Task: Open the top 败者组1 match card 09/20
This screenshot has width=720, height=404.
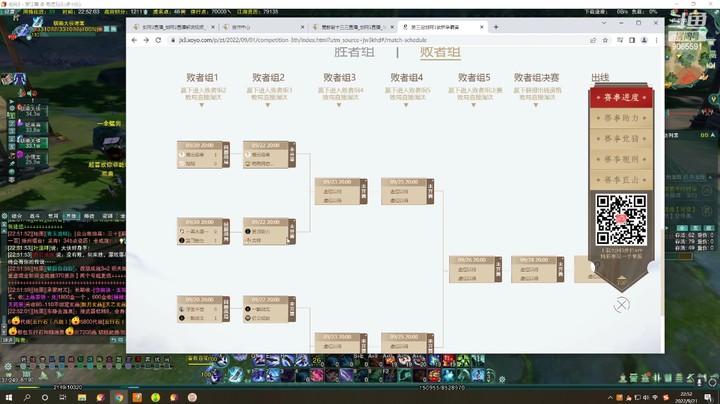Action: 203,154
